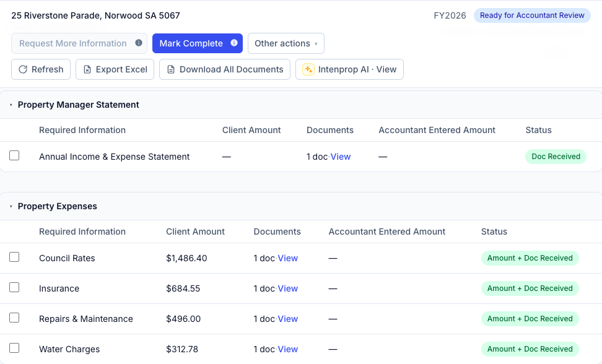Click the circular refresh arrow icon
Viewport: 602px width, 364px height.
(23, 69)
